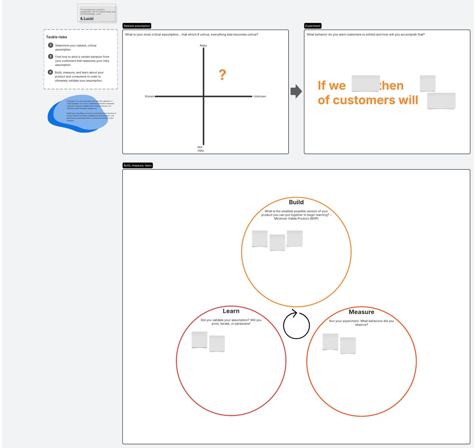
Task: Select second sticky note in Measure circle
Action: click(348, 345)
